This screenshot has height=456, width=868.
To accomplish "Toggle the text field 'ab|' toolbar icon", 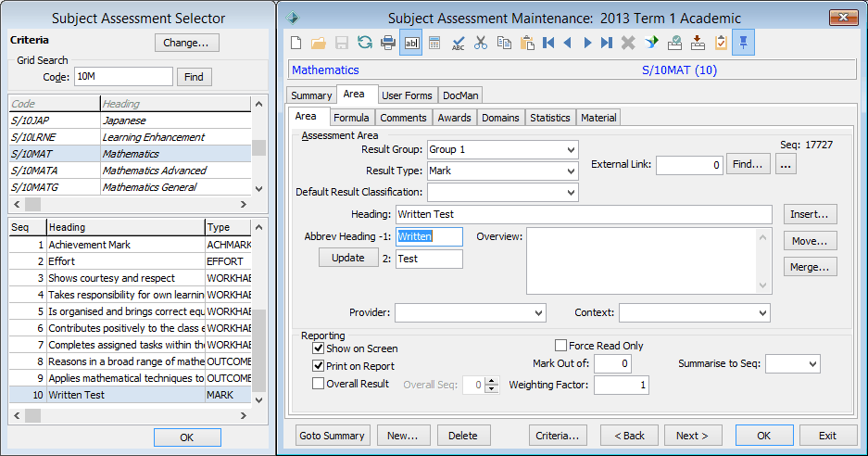I will click(x=411, y=43).
